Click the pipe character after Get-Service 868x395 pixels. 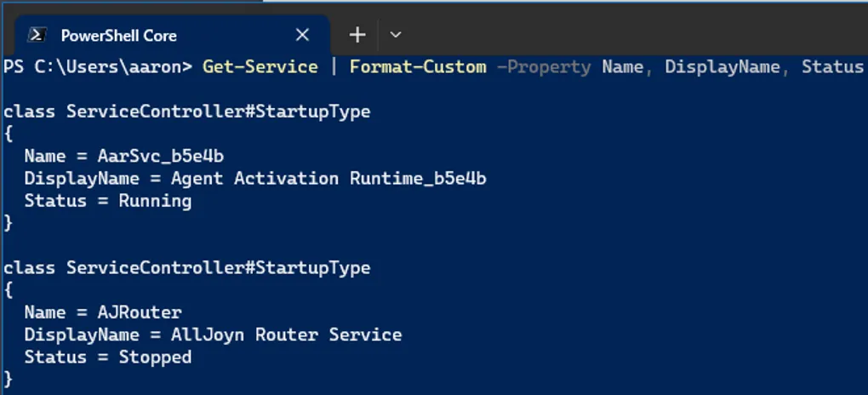click(x=334, y=66)
